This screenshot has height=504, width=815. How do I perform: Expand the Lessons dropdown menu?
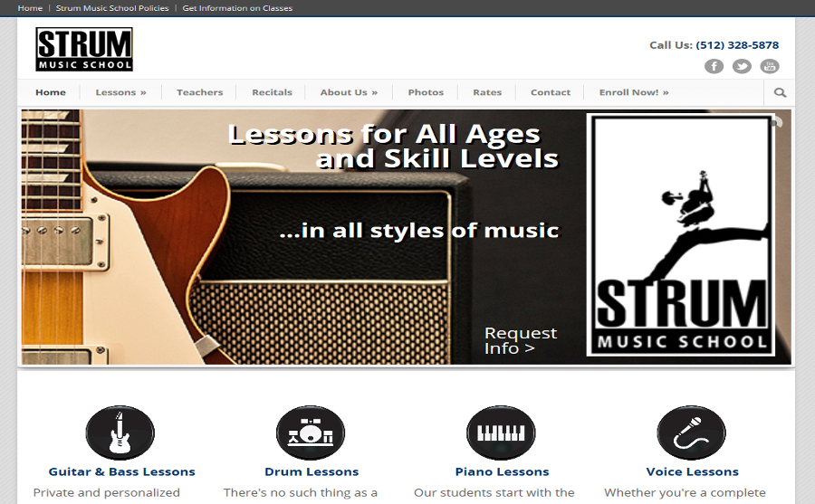120,92
